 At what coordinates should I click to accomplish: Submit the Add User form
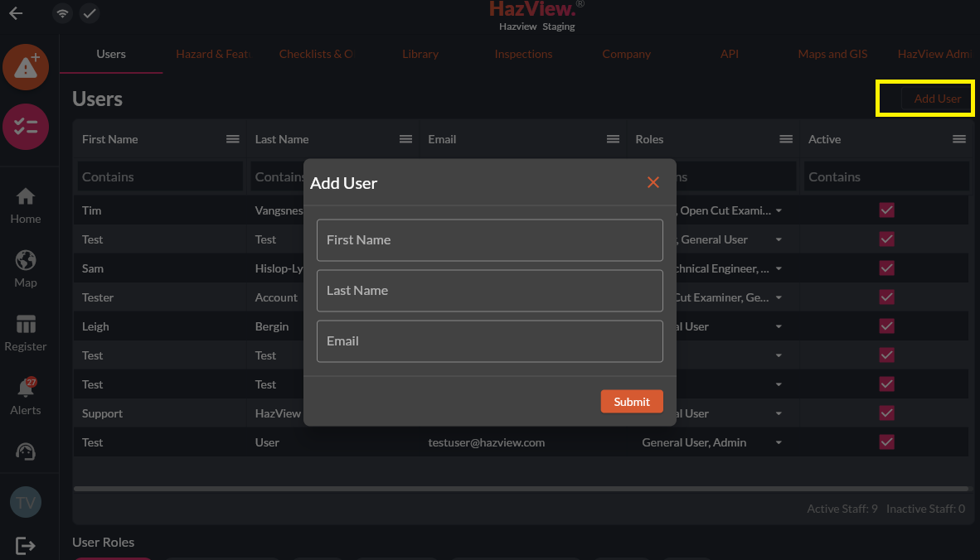coord(631,402)
